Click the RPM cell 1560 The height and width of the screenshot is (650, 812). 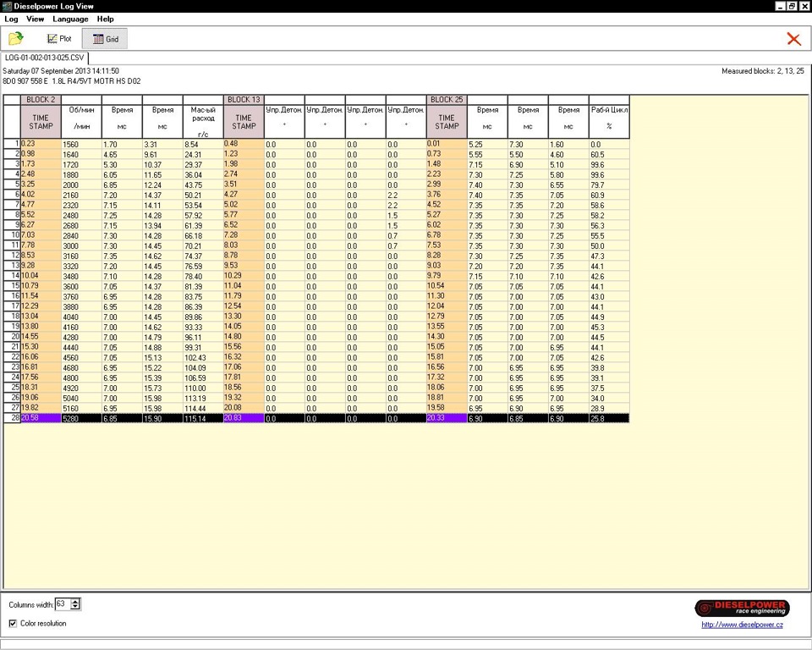pyautogui.click(x=81, y=144)
